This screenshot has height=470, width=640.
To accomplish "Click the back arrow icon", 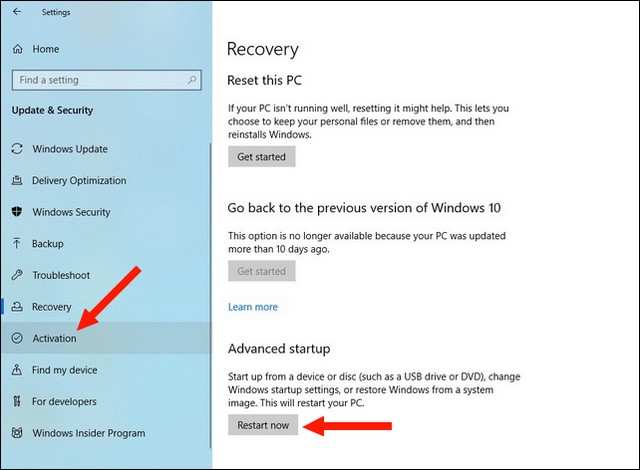I will click(x=17, y=12).
